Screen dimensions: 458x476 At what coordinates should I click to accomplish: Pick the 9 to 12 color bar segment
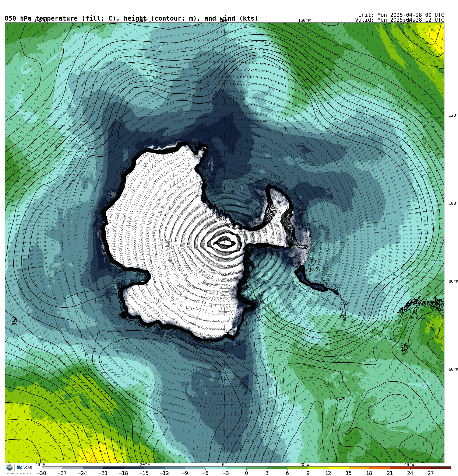(x=318, y=468)
